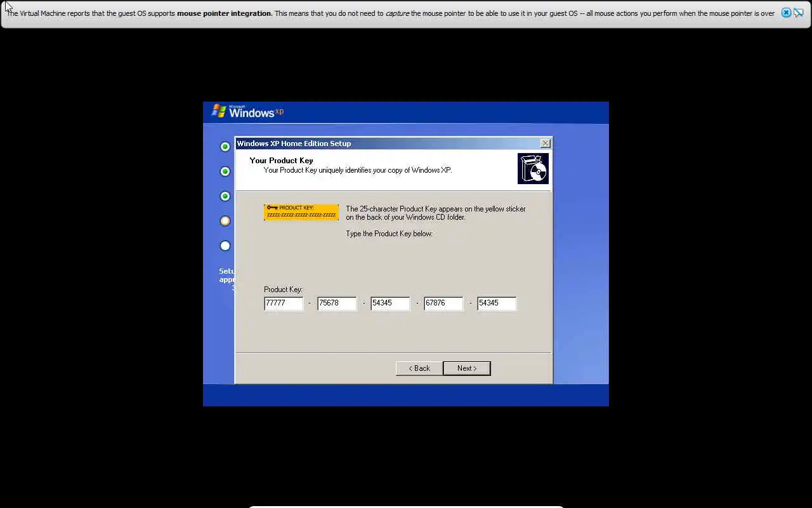The height and width of the screenshot is (508, 812).
Task: Click the yellow PRODUCT KEY sticker image
Action: point(301,212)
